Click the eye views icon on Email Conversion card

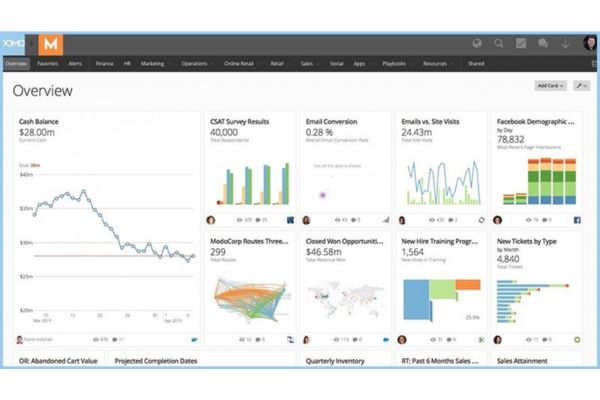pos(338,220)
